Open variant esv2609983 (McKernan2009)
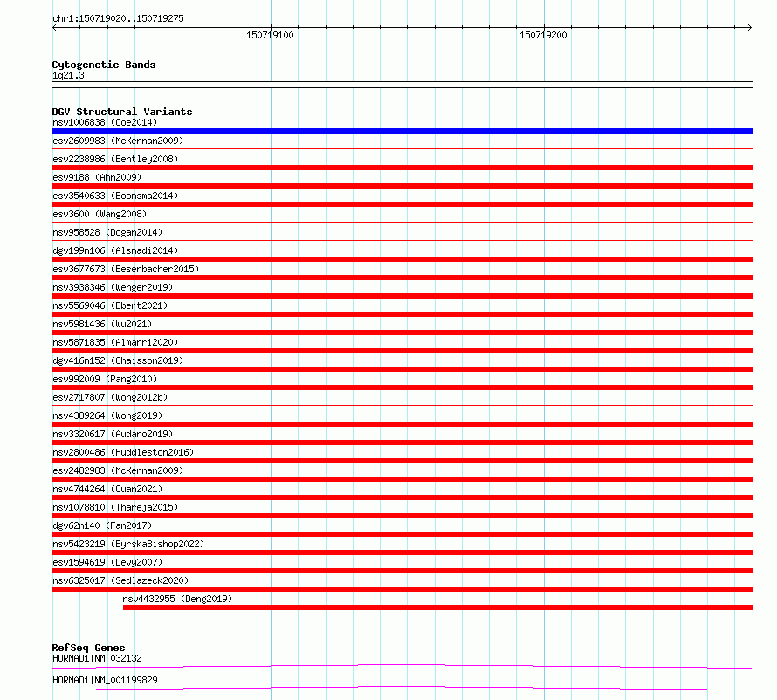Screen dimensions: 777x700 click(x=118, y=141)
